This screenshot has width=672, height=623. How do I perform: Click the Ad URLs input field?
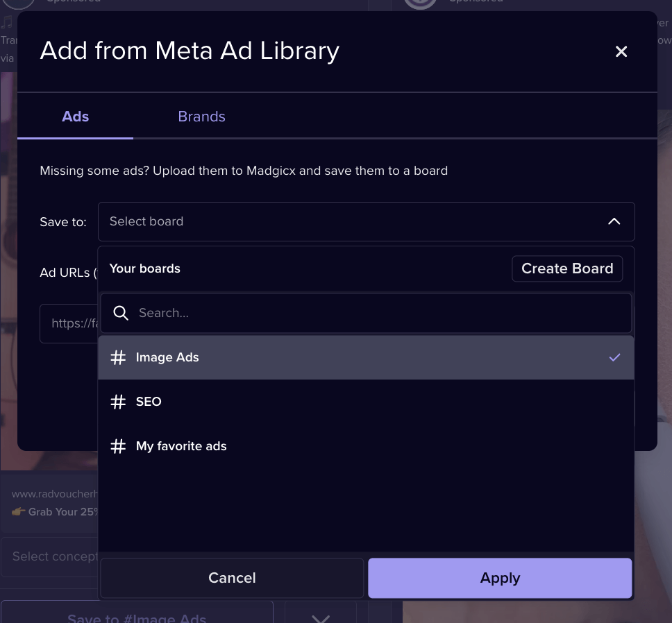[x=69, y=324]
